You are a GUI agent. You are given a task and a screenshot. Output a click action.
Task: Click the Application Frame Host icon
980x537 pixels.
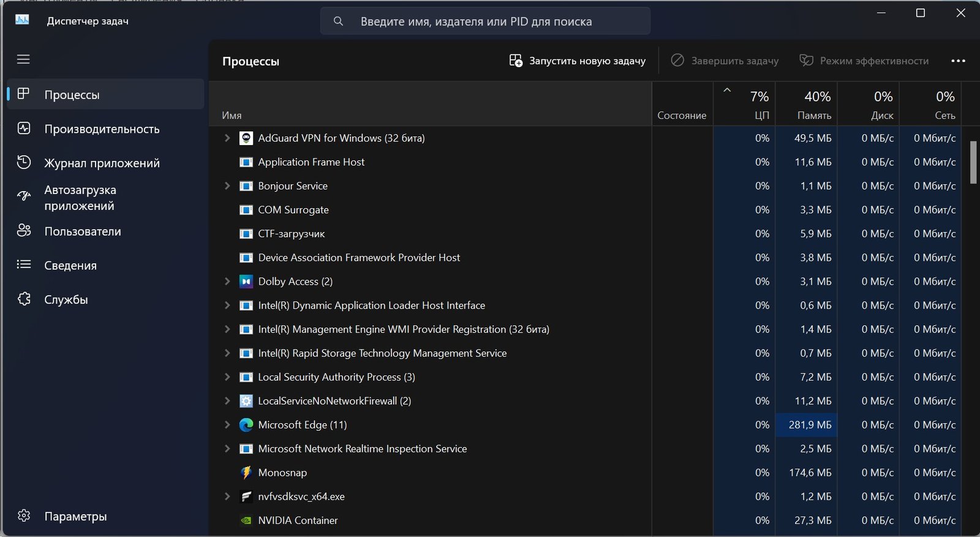[246, 162]
